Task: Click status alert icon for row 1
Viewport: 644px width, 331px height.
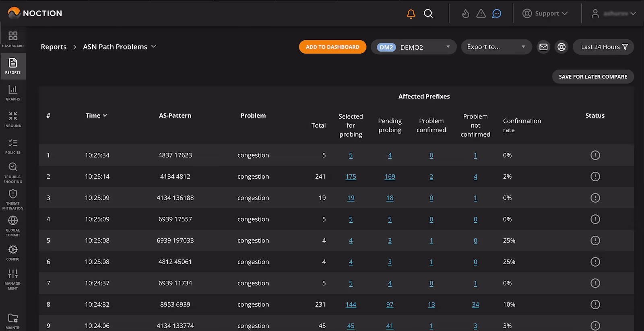Action: (595, 155)
